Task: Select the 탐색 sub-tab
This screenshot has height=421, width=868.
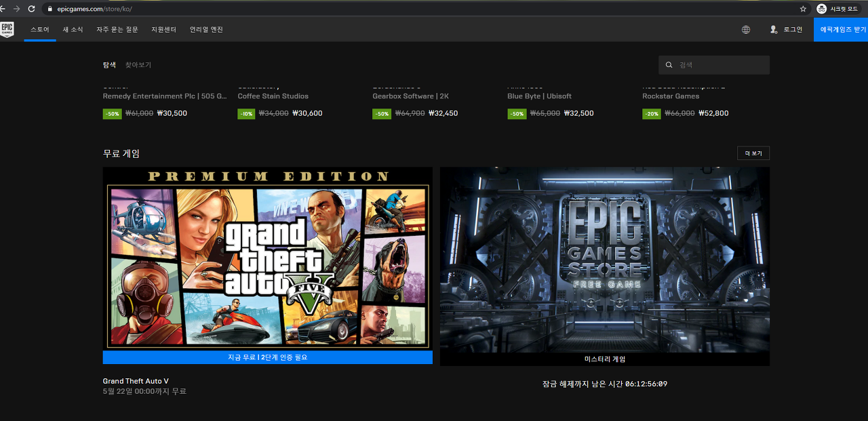Action: (109, 65)
